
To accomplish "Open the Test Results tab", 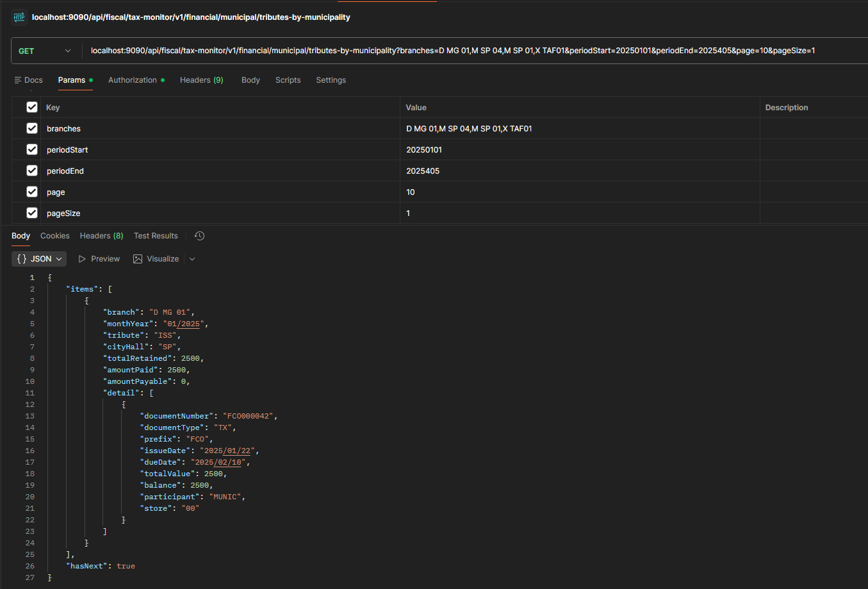I will click(x=156, y=236).
